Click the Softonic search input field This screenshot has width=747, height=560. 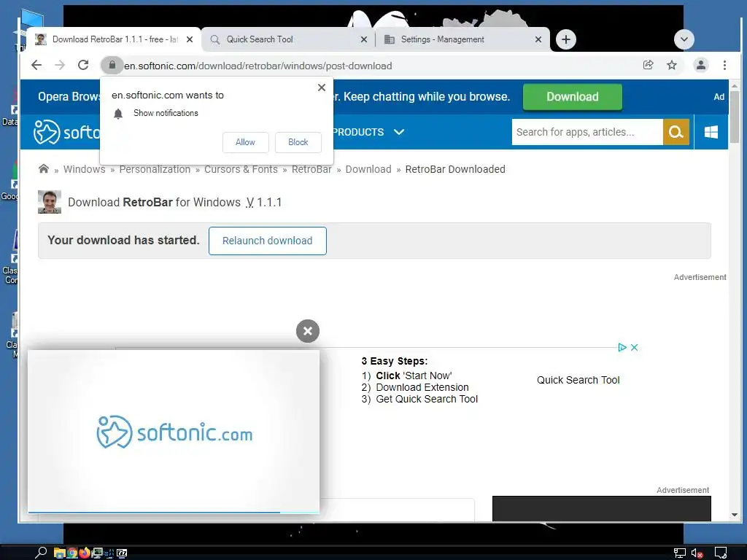587,132
